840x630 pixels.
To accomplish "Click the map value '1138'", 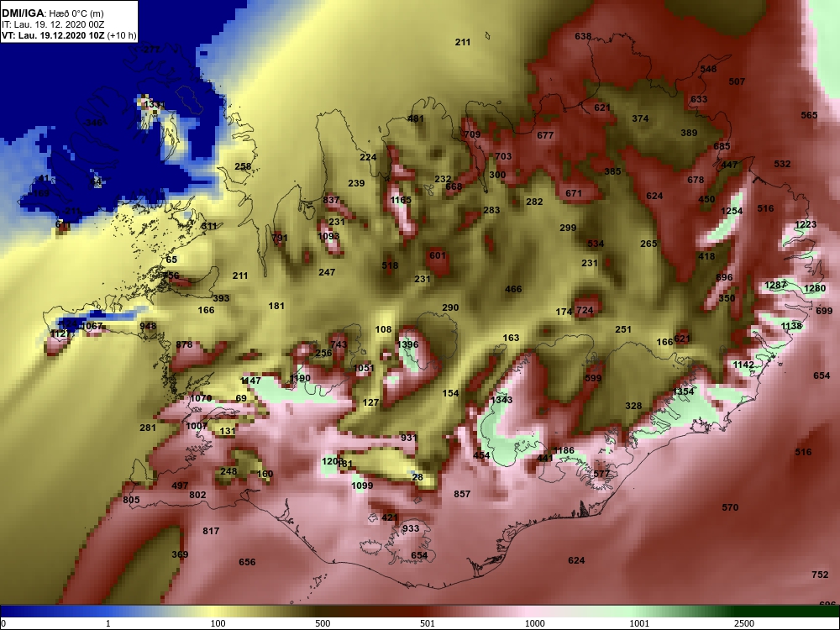I will pos(791,326).
